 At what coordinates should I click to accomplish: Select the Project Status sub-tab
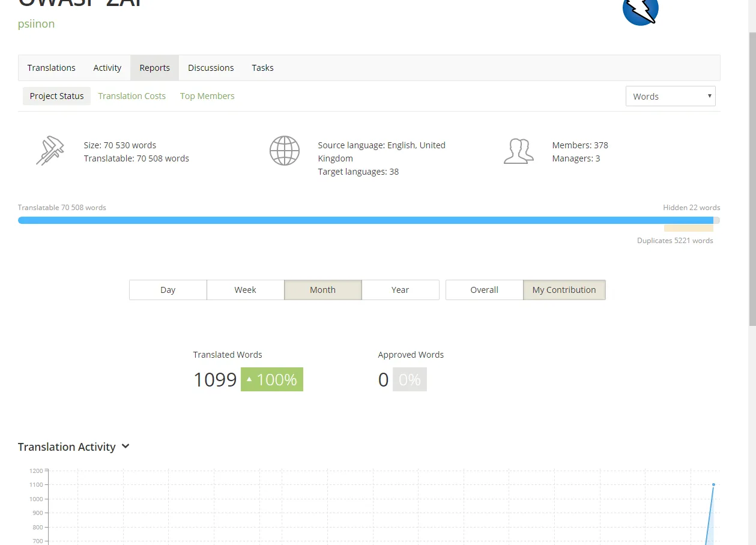[x=57, y=96]
